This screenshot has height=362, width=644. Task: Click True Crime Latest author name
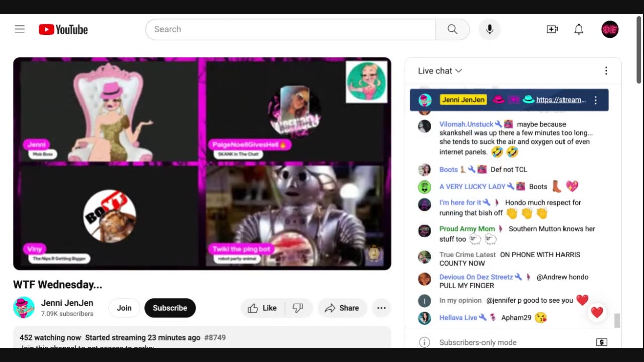[x=467, y=255]
